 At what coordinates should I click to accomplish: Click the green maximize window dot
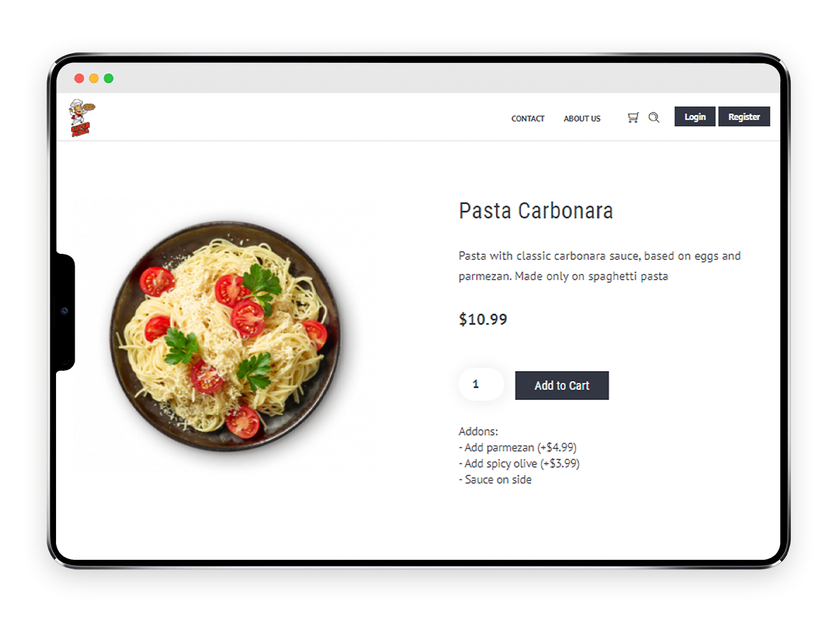pyautogui.click(x=109, y=78)
